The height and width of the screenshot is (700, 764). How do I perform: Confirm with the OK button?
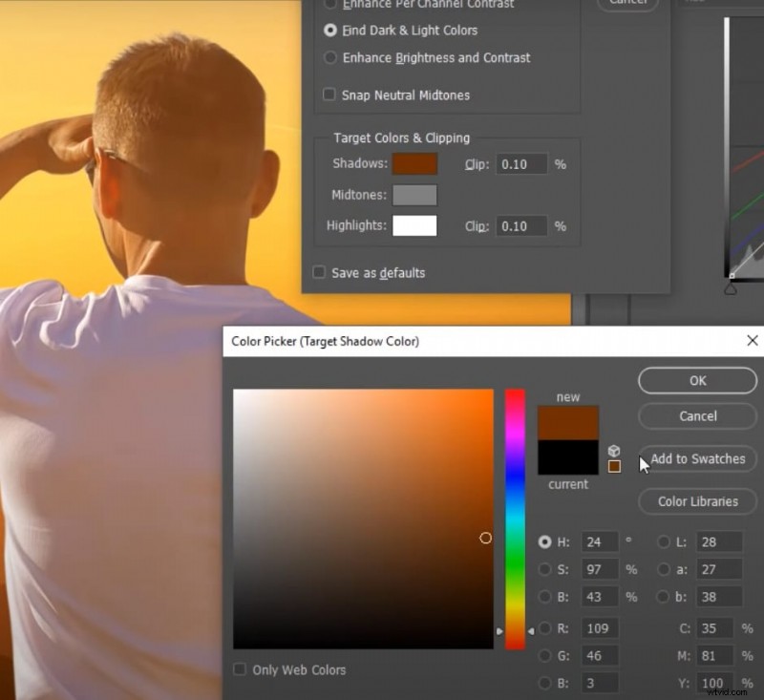[696, 380]
